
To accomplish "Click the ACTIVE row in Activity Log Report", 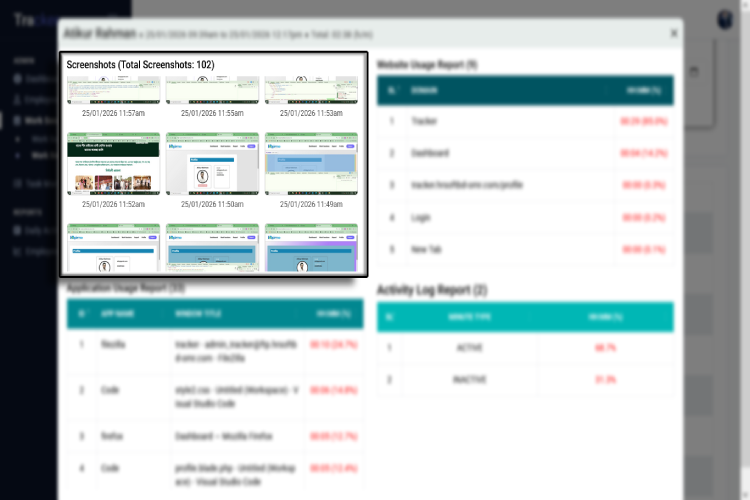I will coord(524,347).
